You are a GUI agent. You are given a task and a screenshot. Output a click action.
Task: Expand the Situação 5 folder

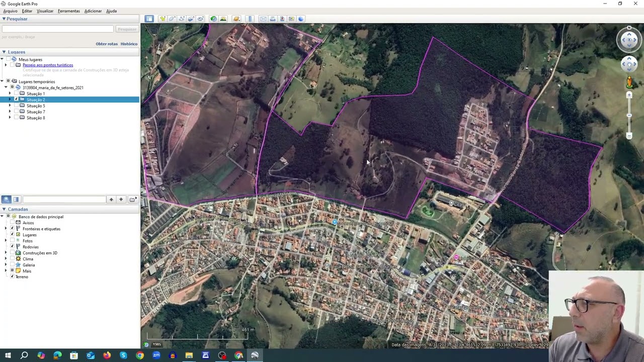(x=10, y=106)
